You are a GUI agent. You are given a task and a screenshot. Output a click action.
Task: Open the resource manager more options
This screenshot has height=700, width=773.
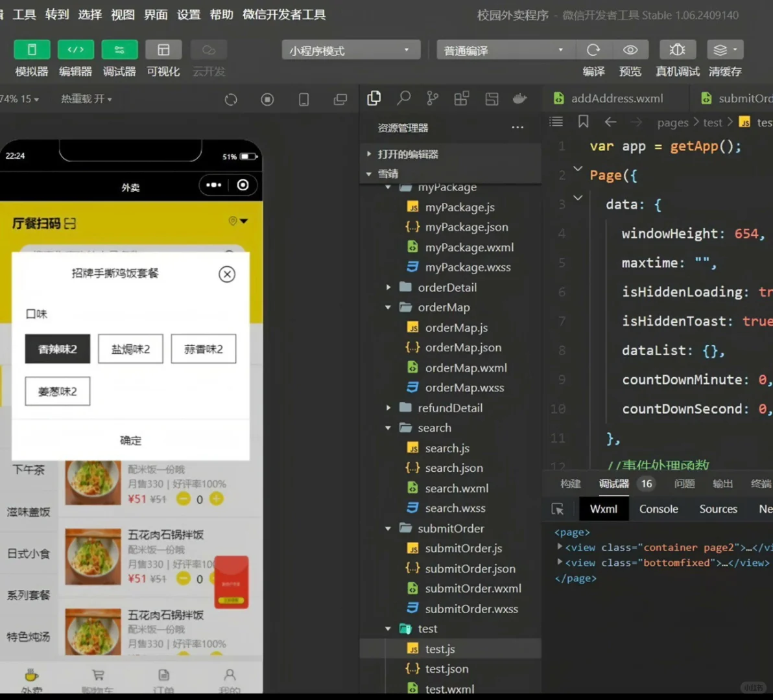click(517, 128)
